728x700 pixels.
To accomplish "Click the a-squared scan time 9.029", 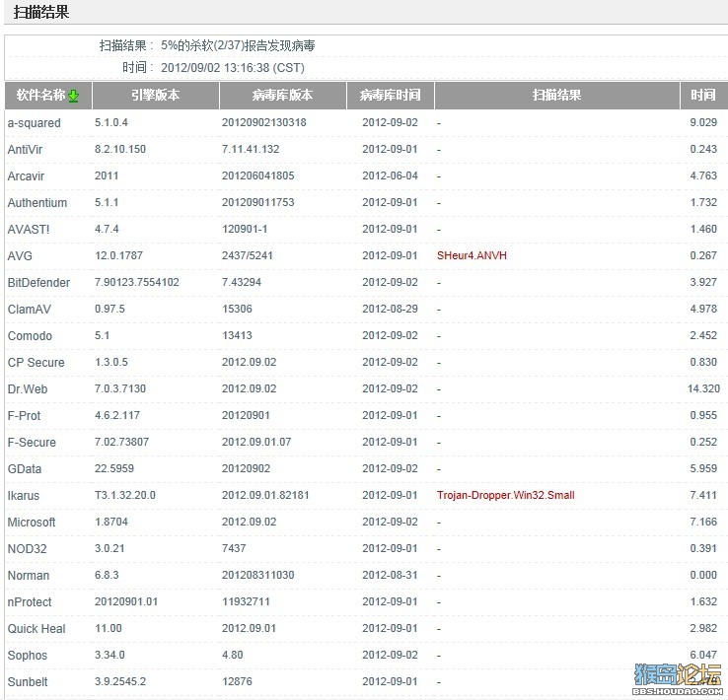I will tap(703, 122).
